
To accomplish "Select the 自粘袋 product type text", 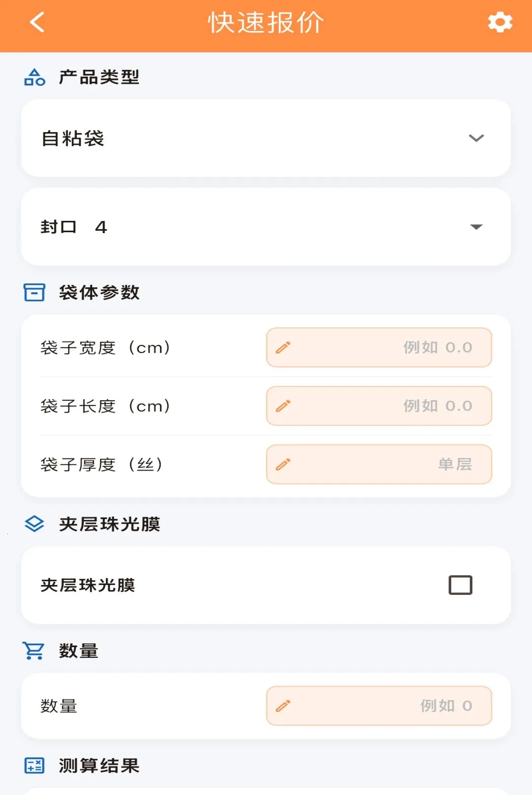I will click(x=73, y=138).
